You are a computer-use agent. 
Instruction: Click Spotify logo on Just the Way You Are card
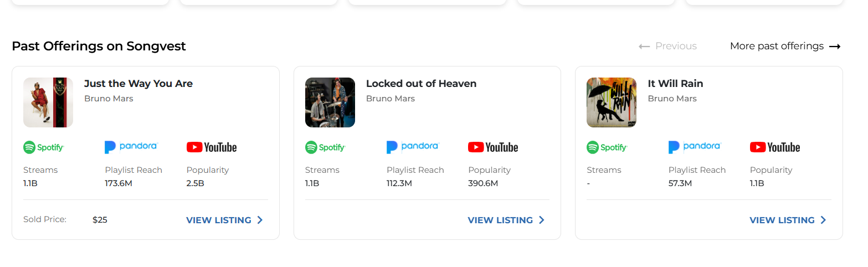click(44, 147)
